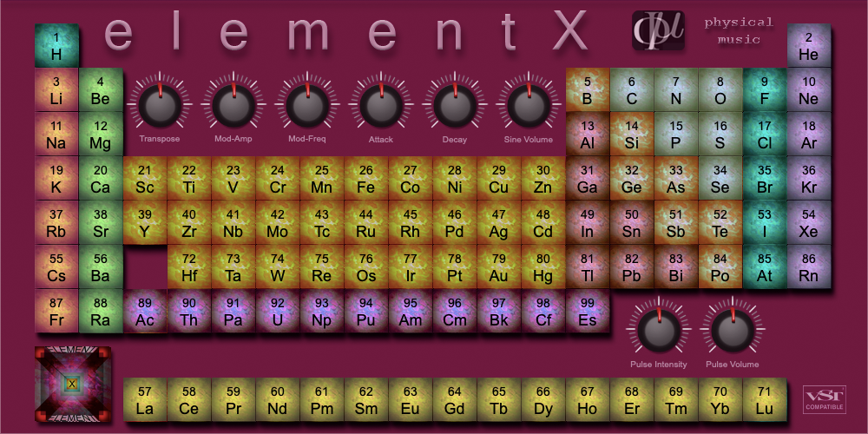The height and width of the screenshot is (434, 868).
Task: Click the Physical Music logo icon
Action: coord(658,30)
